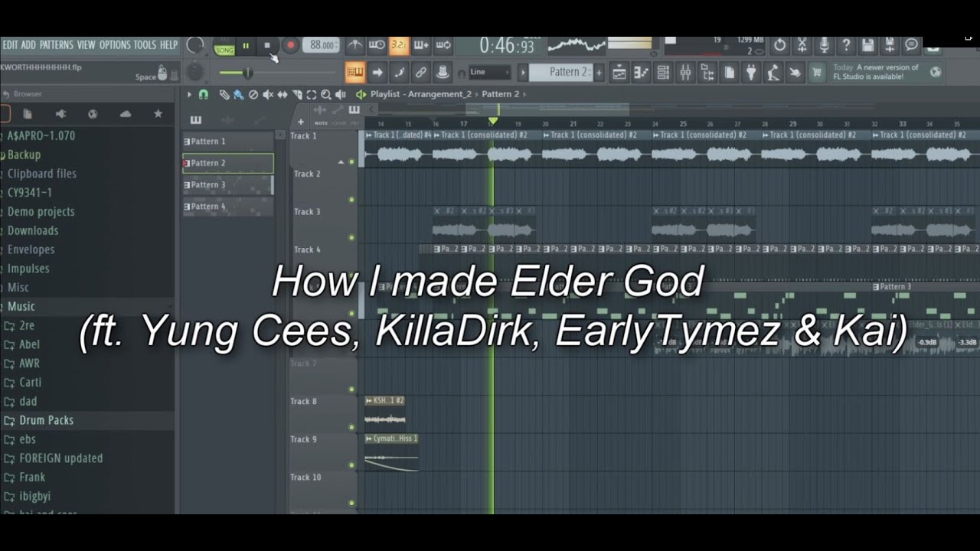
Task: Click the note-curve icon beside the link icon
Action: (399, 73)
